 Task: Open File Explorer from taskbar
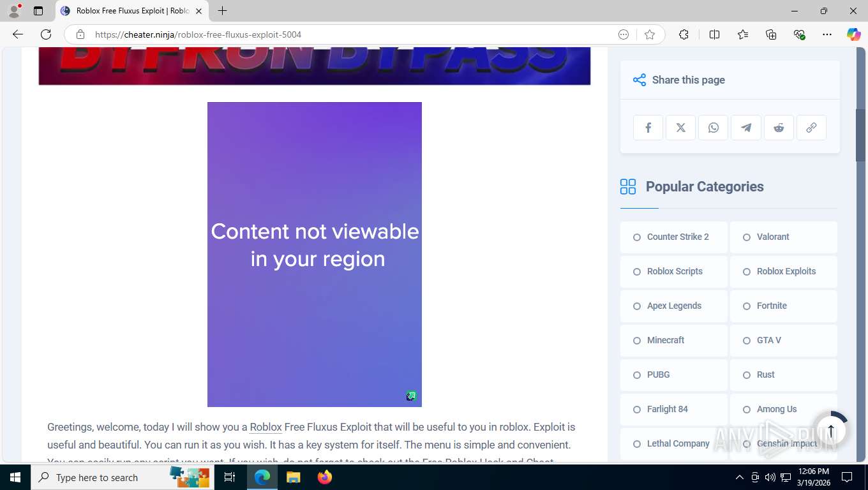tap(293, 477)
